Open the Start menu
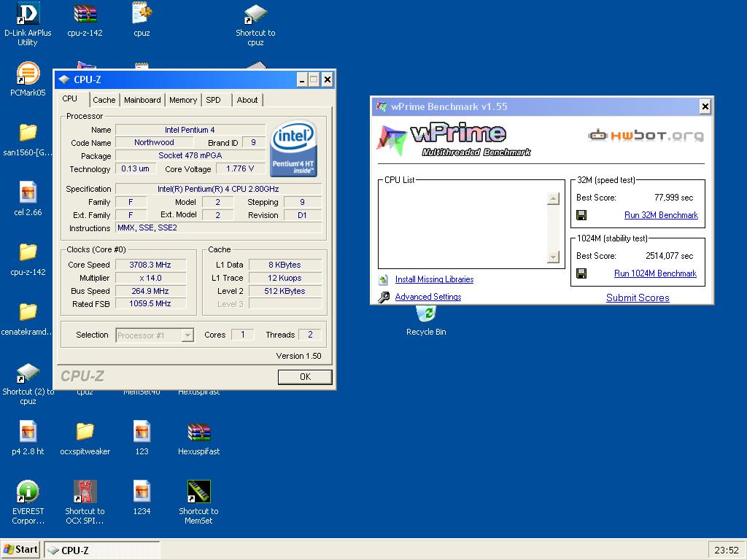 (20, 550)
